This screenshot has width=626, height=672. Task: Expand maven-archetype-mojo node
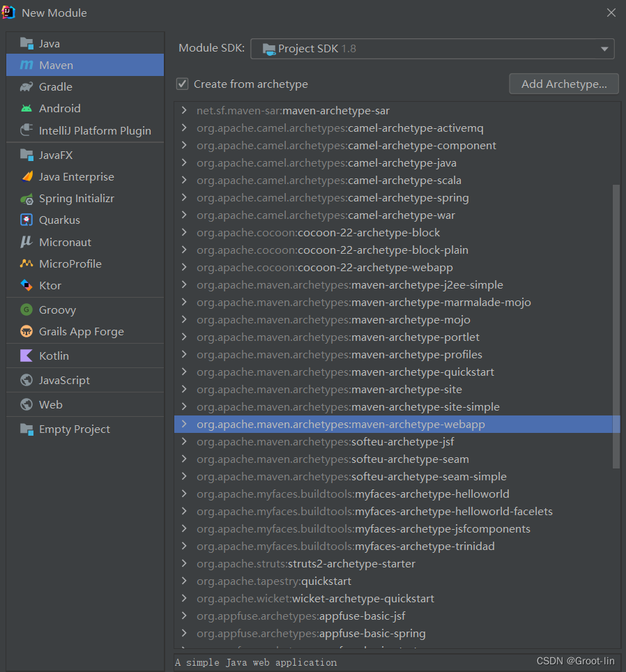[x=184, y=320]
